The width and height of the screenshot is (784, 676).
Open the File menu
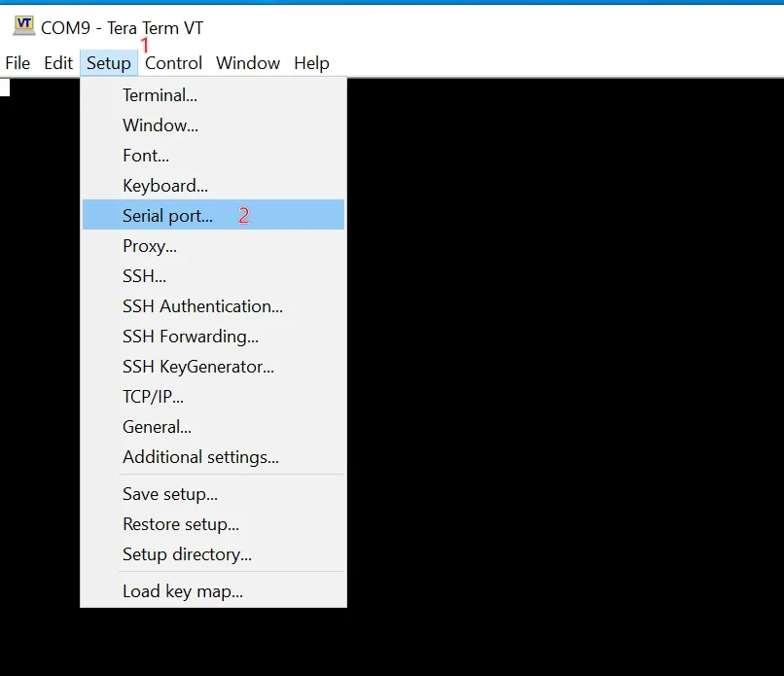tap(18, 63)
